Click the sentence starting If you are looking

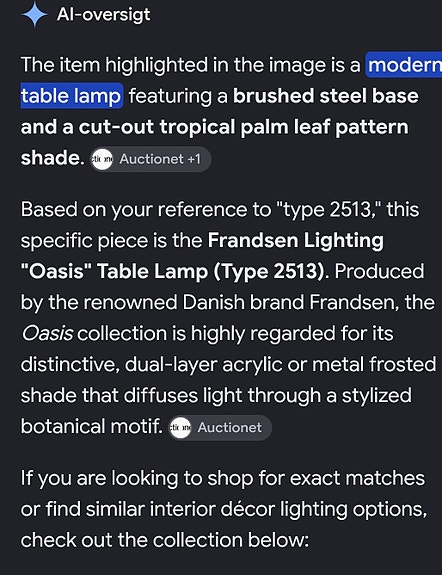coord(224,510)
